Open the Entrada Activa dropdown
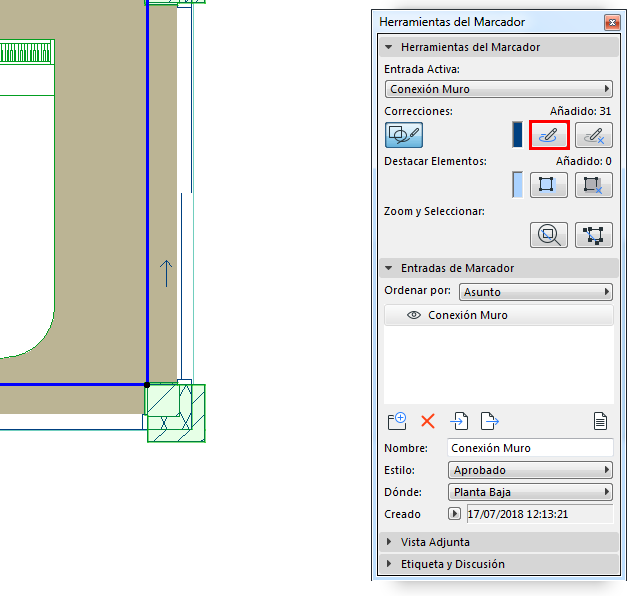 (499, 89)
